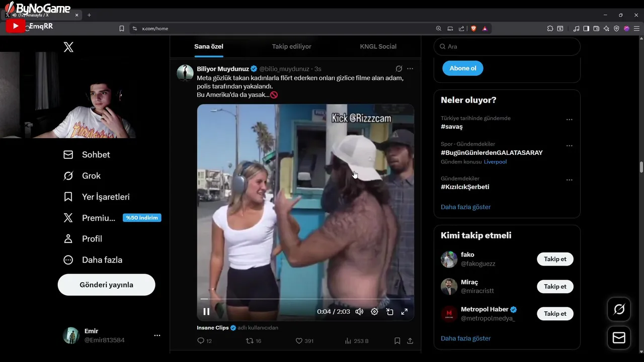644x362 pixels.
Task: Open the Biliyor Muydunuz author name
Action: click(x=223, y=69)
